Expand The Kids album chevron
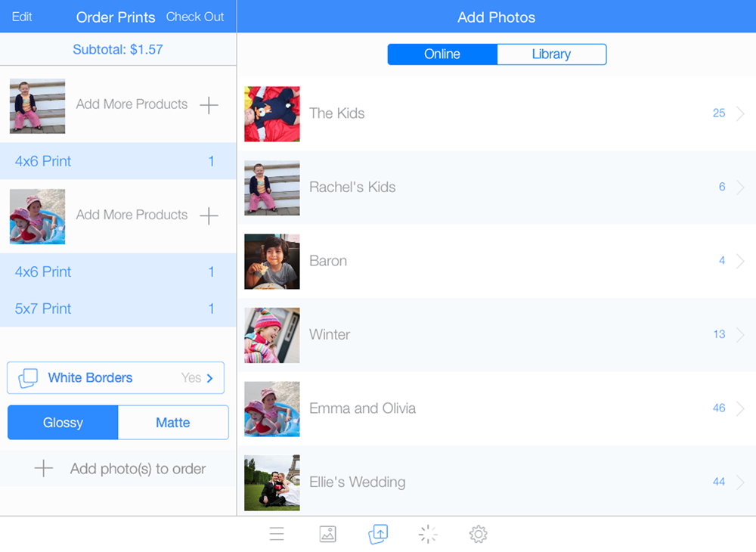Viewport: 756px width, 552px height. 740,113
